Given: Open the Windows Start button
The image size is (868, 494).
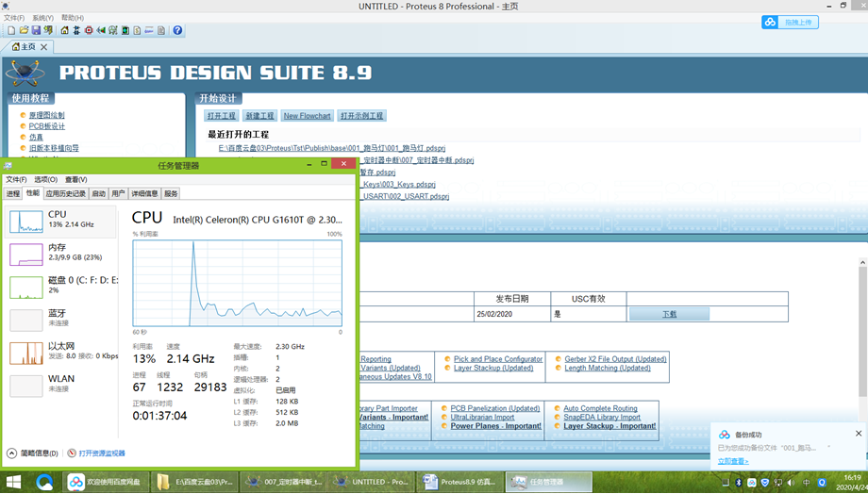Looking at the screenshot, I should [12, 482].
